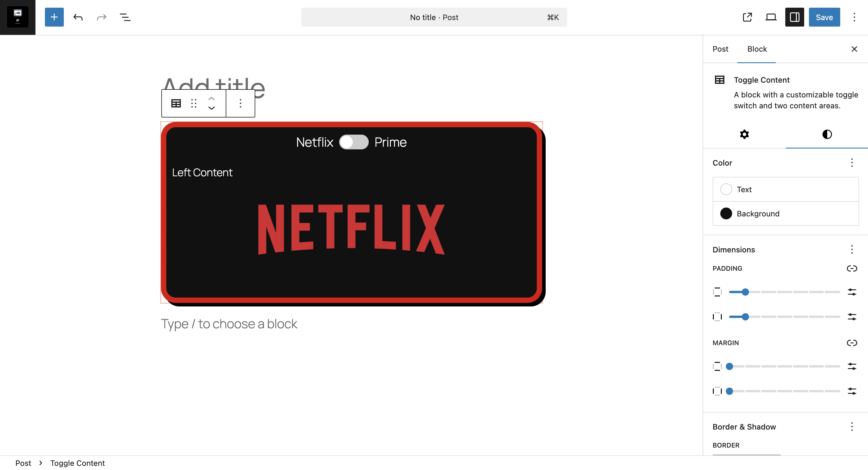
Task: Select Post in the breadcrumb
Action: pos(23,463)
